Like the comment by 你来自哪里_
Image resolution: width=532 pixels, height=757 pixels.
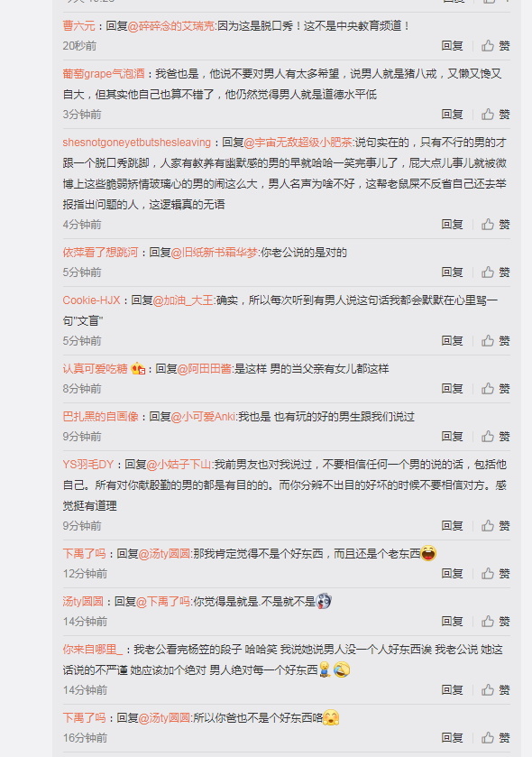point(495,690)
